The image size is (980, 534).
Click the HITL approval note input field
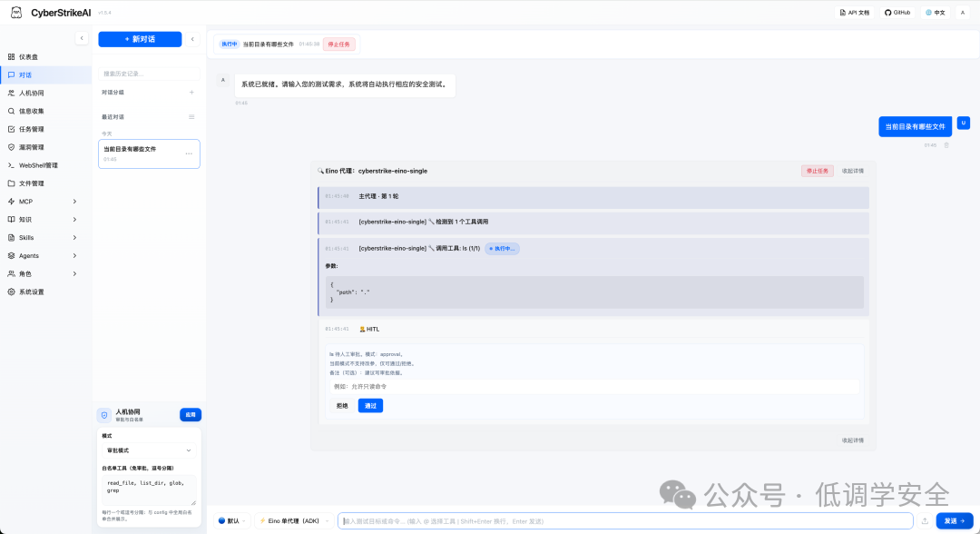point(594,387)
